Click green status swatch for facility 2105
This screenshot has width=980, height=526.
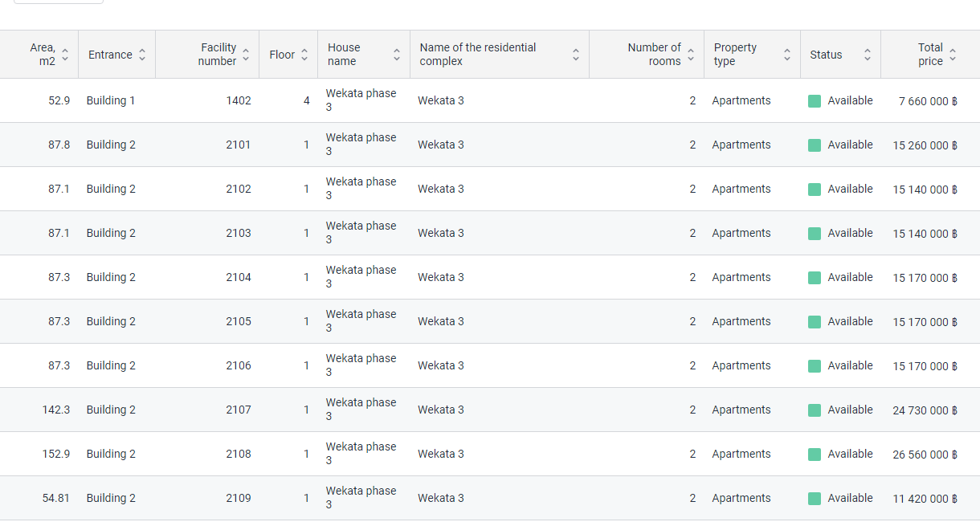(815, 322)
